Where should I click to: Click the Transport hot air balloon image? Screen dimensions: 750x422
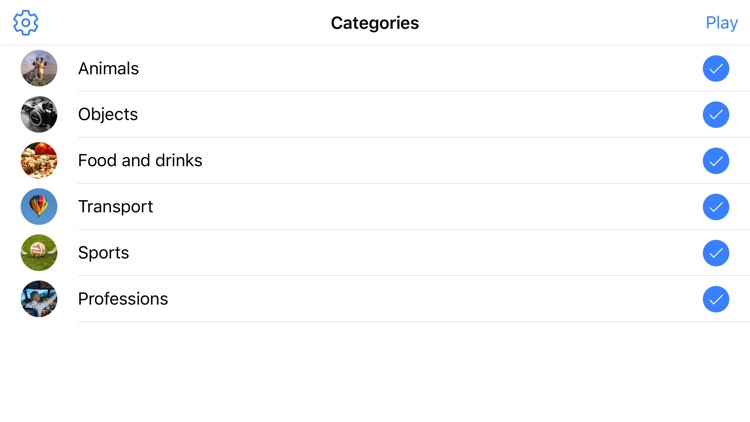coord(39,206)
